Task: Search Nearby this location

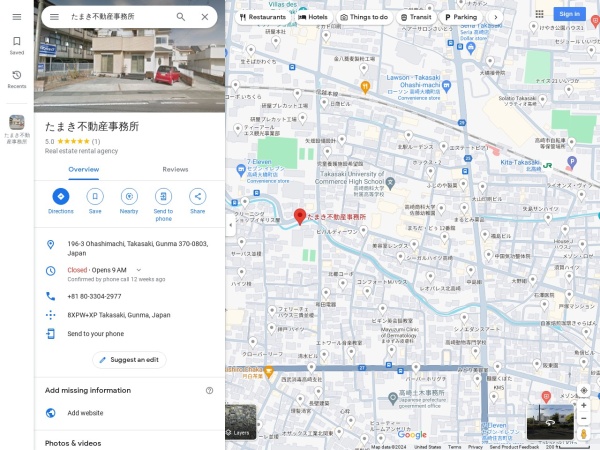Action: pos(129,201)
